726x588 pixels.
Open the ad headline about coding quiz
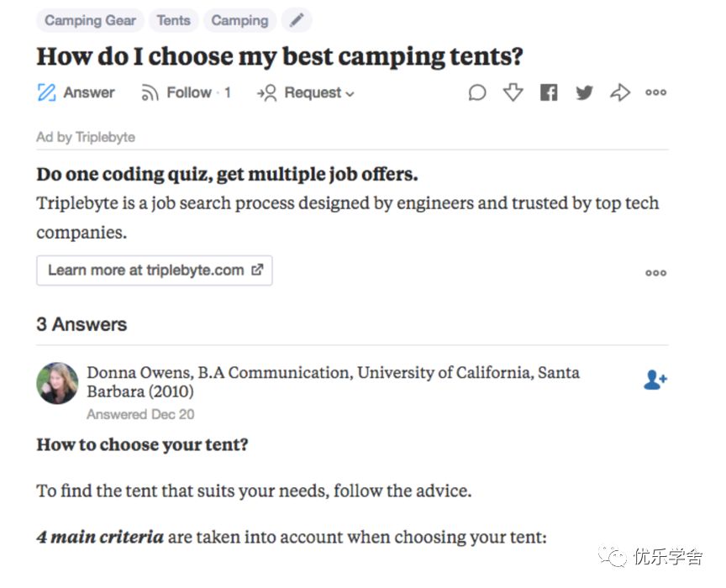coord(227,175)
